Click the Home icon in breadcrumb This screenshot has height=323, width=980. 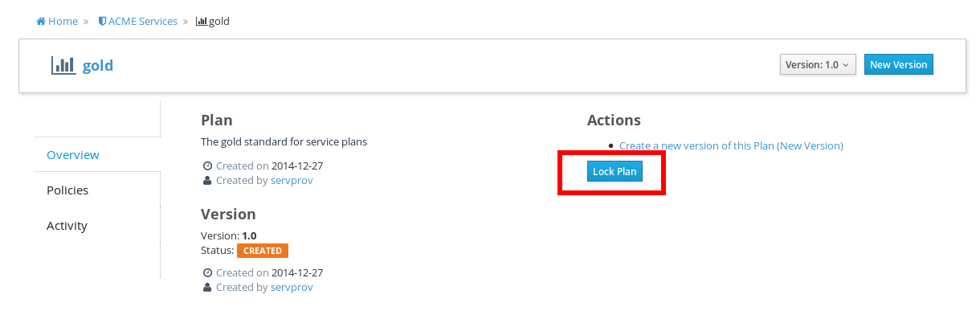point(40,22)
